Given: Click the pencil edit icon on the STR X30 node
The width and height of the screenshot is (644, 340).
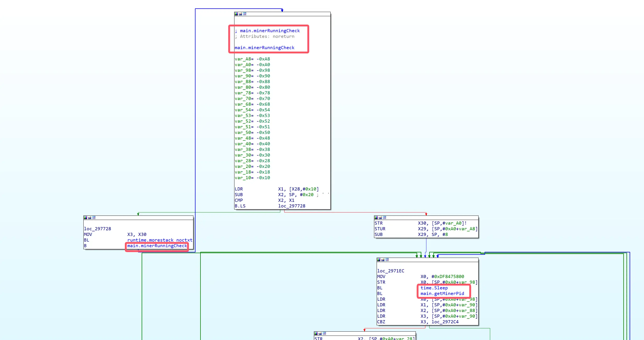Looking at the screenshot, I should [380, 218].
